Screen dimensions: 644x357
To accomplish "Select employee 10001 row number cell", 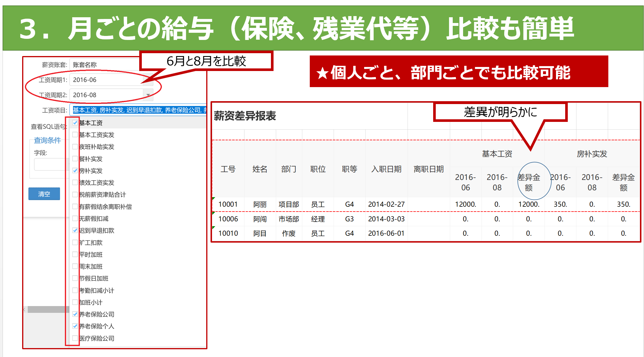I will [x=228, y=204].
